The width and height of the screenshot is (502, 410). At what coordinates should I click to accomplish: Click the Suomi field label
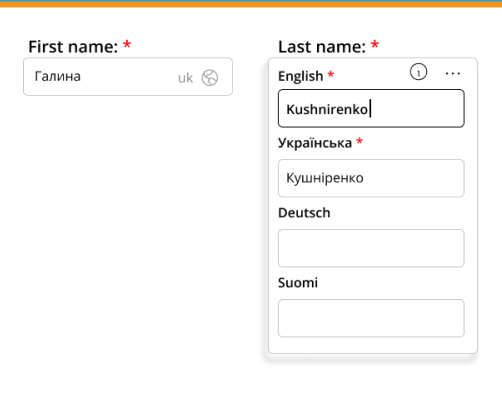click(298, 283)
